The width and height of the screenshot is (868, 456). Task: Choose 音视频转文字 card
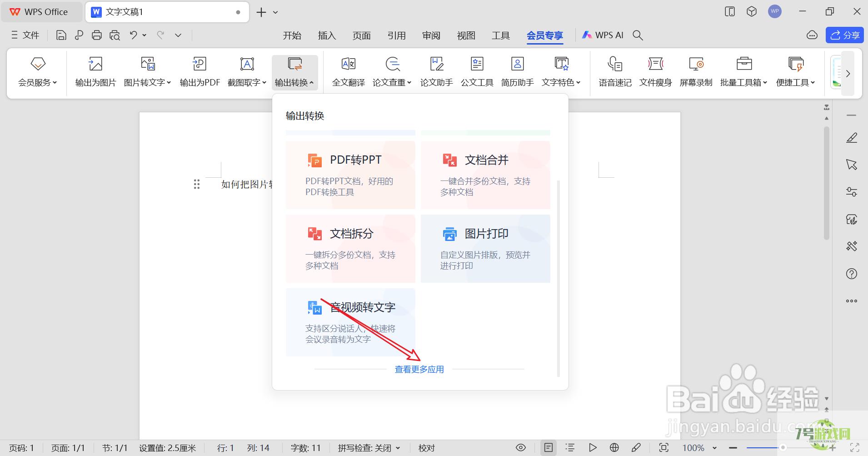(x=350, y=322)
